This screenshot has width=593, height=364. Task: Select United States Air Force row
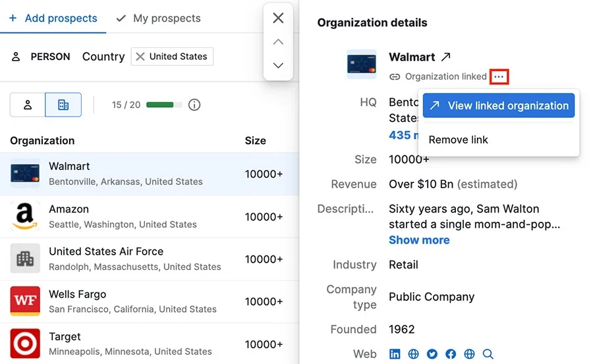(x=150, y=259)
